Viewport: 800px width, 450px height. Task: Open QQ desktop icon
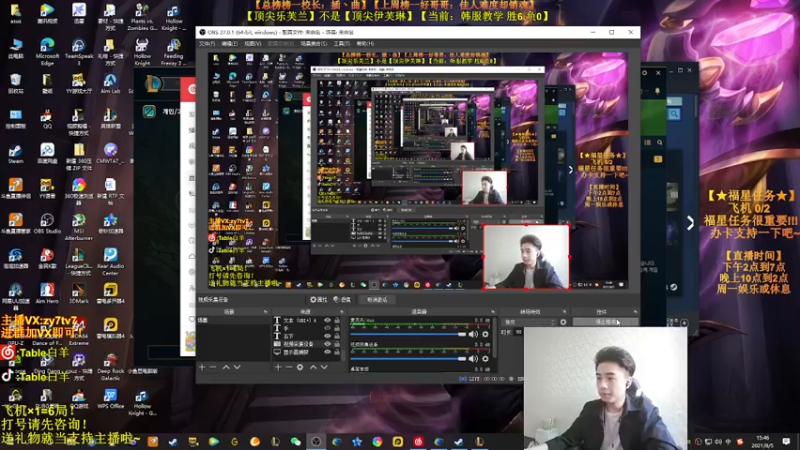(47, 119)
